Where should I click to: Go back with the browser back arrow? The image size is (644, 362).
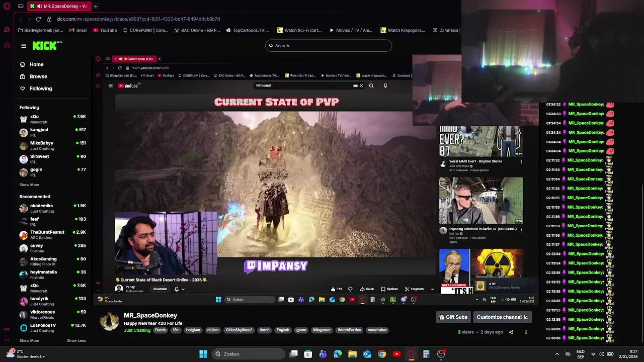click(x=20, y=19)
